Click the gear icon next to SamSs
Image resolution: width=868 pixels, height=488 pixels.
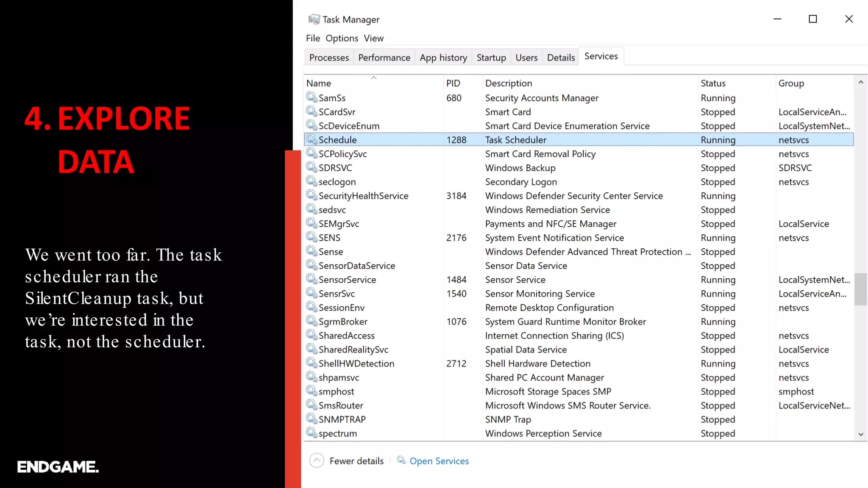(312, 97)
